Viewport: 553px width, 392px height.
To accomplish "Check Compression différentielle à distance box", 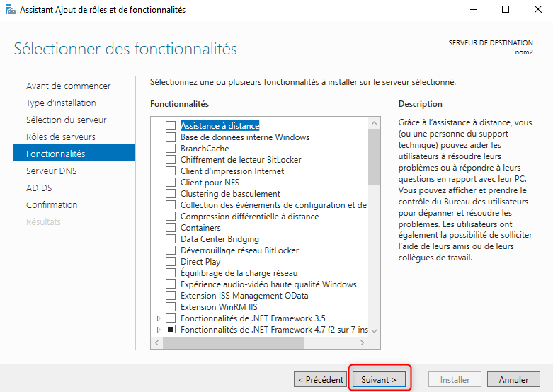I will pyautogui.click(x=171, y=217).
